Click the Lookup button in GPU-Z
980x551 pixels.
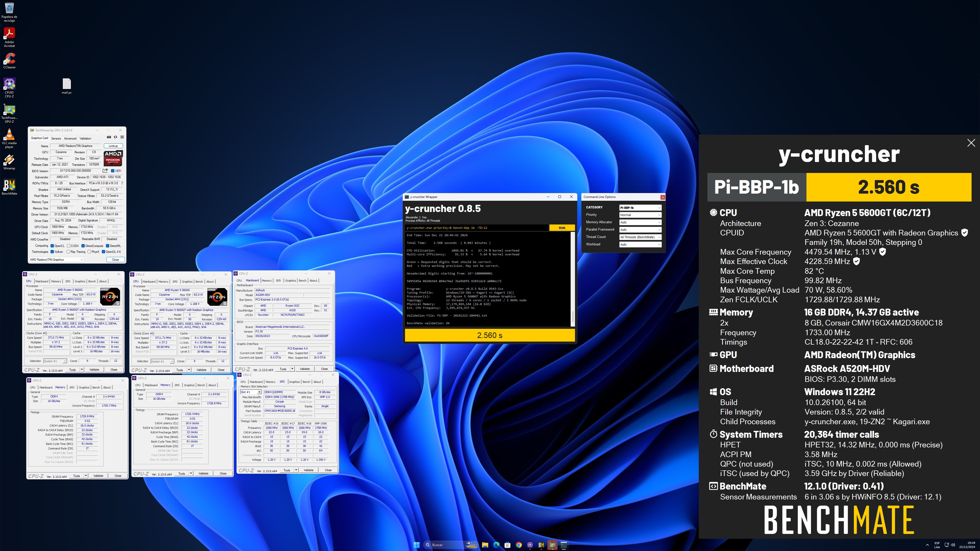pyautogui.click(x=113, y=146)
